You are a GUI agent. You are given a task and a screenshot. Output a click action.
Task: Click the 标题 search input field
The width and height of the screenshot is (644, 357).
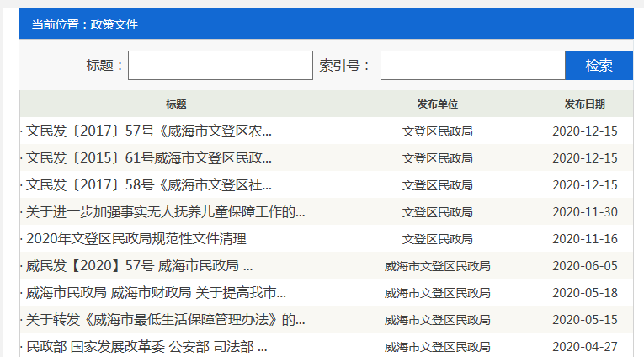tap(220, 66)
